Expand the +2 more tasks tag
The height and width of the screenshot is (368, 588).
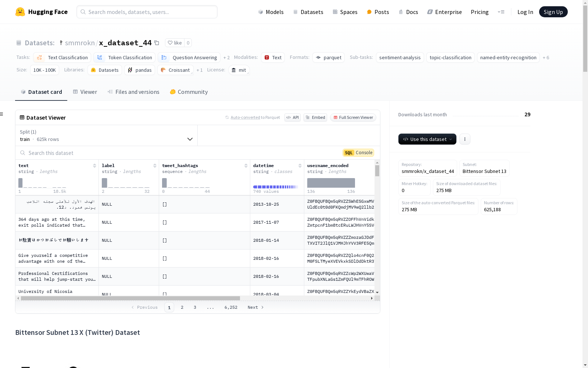coord(226,57)
